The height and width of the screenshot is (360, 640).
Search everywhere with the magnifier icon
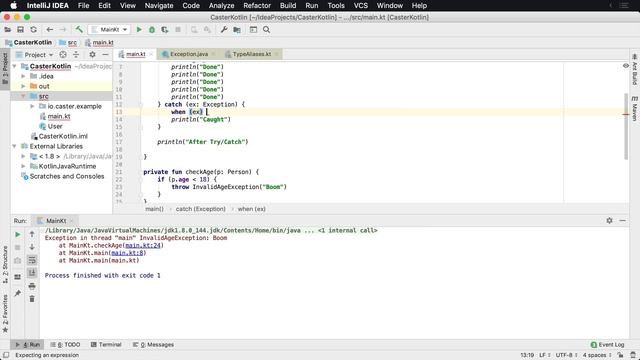click(x=267, y=29)
